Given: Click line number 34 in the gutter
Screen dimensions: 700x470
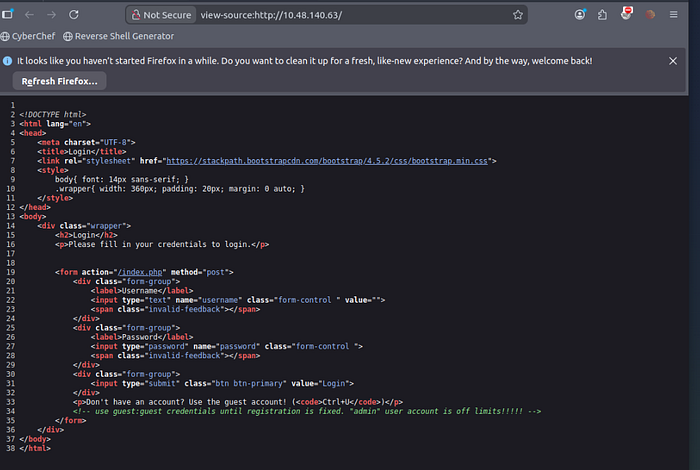Looking at the screenshot, I should click(x=10, y=411).
